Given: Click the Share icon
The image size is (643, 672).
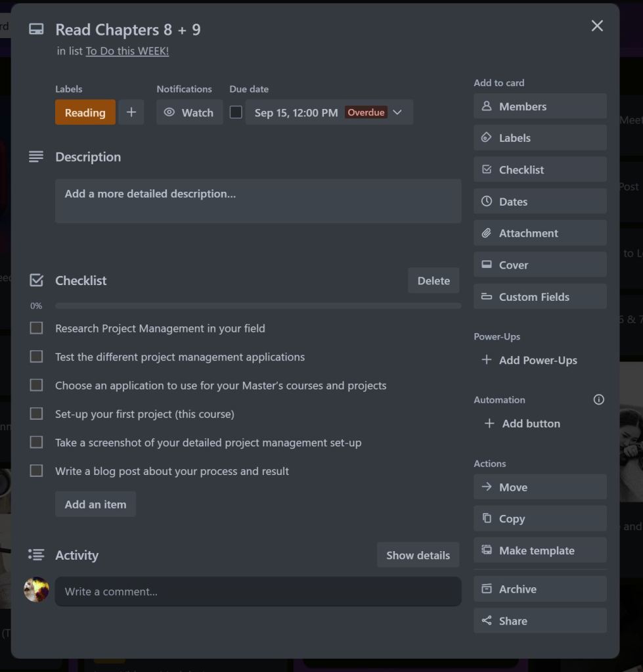Looking at the screenshot, I should (x=487, y=621).
